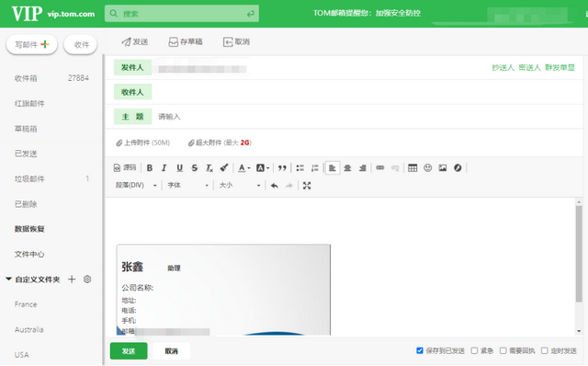Insert an emoji smiley
The image size is (588, 366).
pyautogui.click(x=428, y=167)
